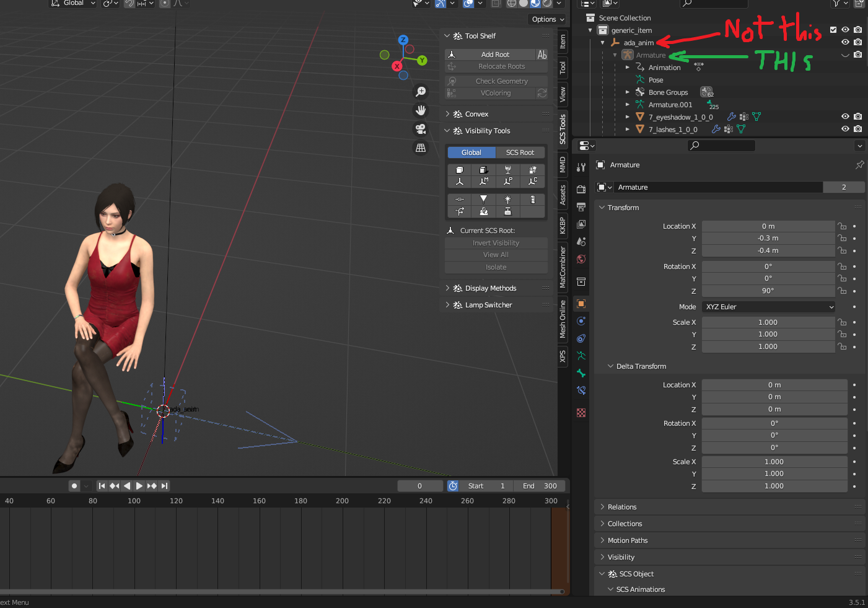Viewport: 868px width, 608px height.
Task: Select the SCS Root visibility button
Action: click(520, 152)
